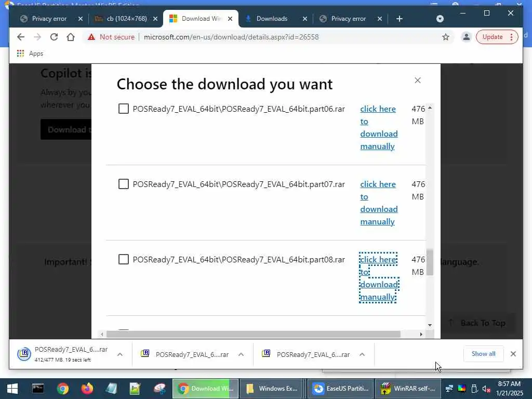Close the downloads shelf

[513, 354]
